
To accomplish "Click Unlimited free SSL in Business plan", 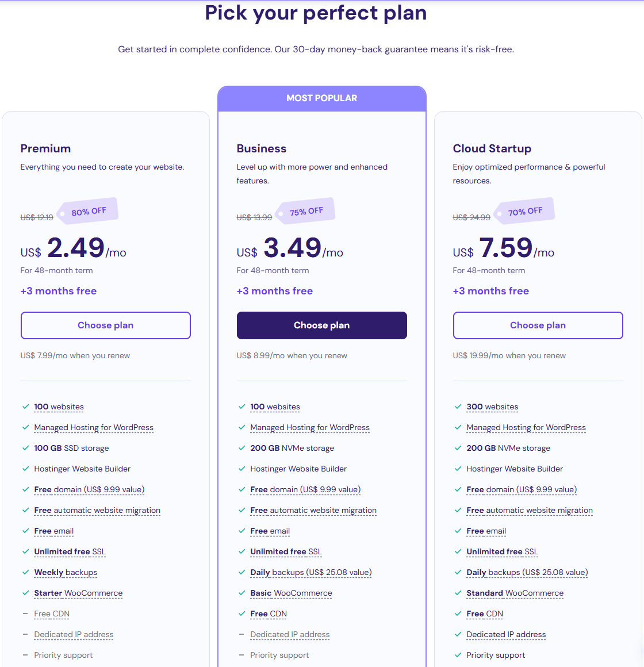I will (x=286, y=552).
